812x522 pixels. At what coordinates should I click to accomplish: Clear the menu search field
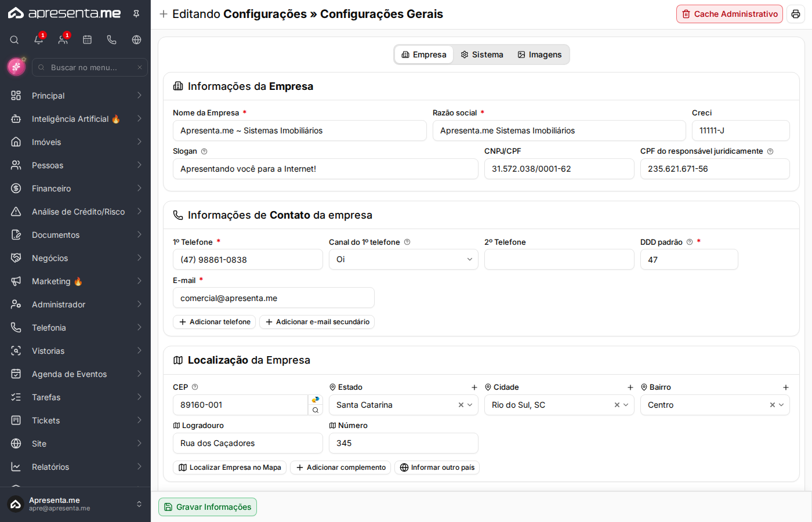(140, 67)
